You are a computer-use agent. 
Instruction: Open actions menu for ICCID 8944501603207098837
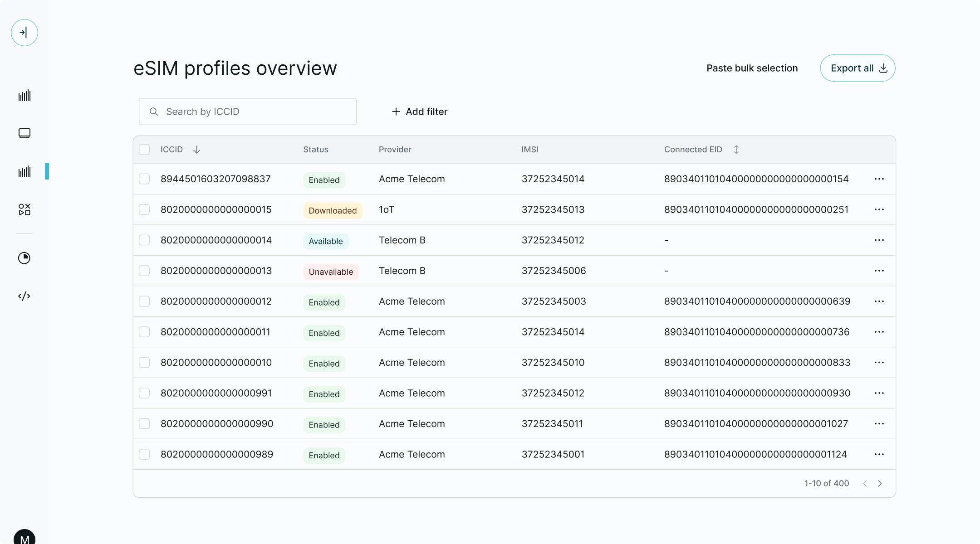(879, 179)
